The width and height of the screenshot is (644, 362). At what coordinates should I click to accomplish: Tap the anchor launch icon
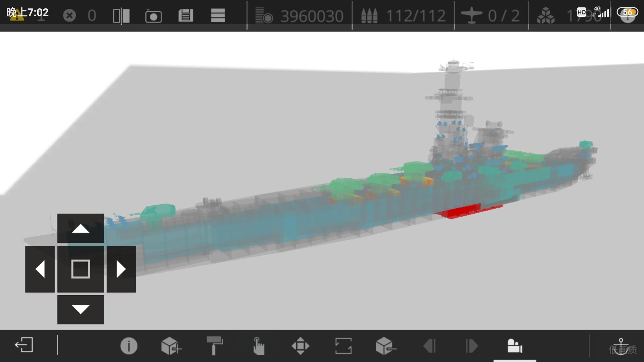621,346
